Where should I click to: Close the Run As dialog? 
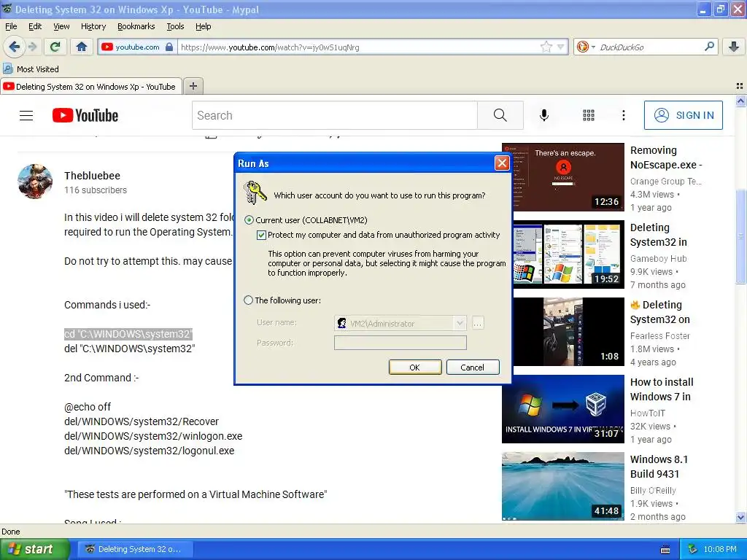(502, 163)
